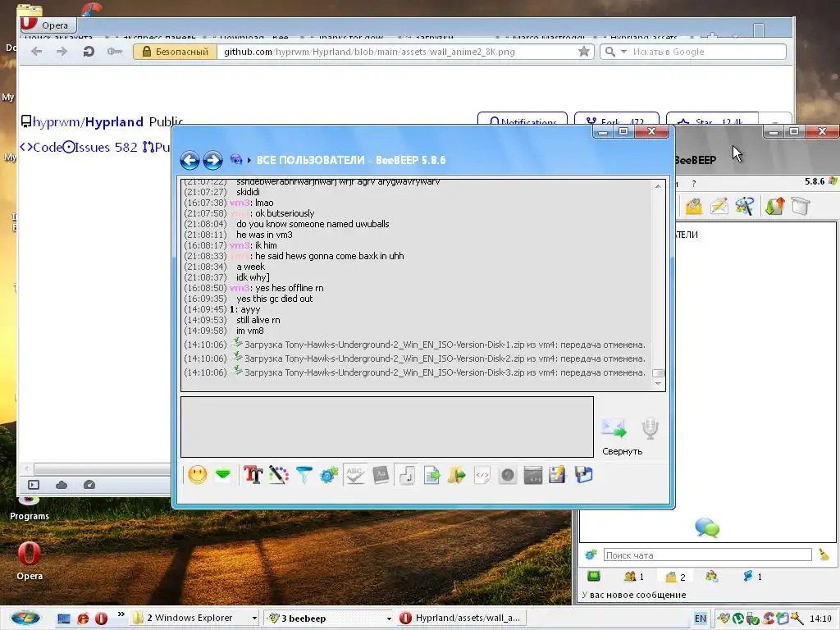
Task: Click the Disk-1.zip transfer cancelled message
Action: (445, 345)
